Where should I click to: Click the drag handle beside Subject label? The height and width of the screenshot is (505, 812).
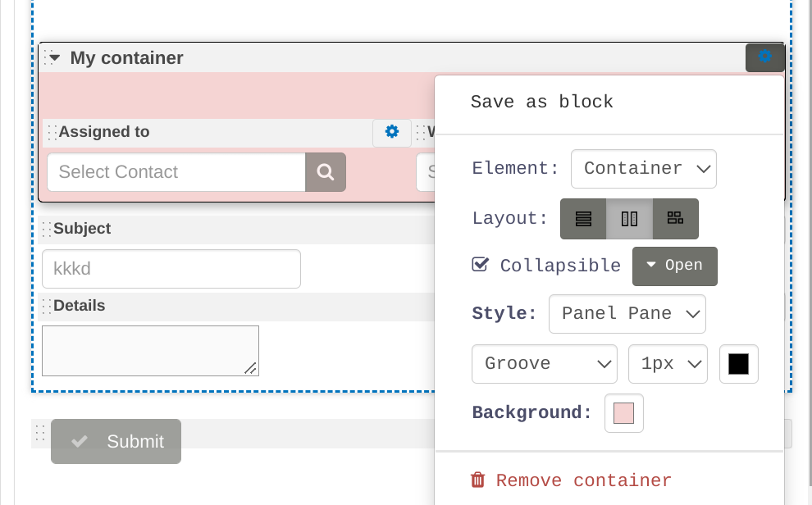pyautogui.click(x=46, y=229)
